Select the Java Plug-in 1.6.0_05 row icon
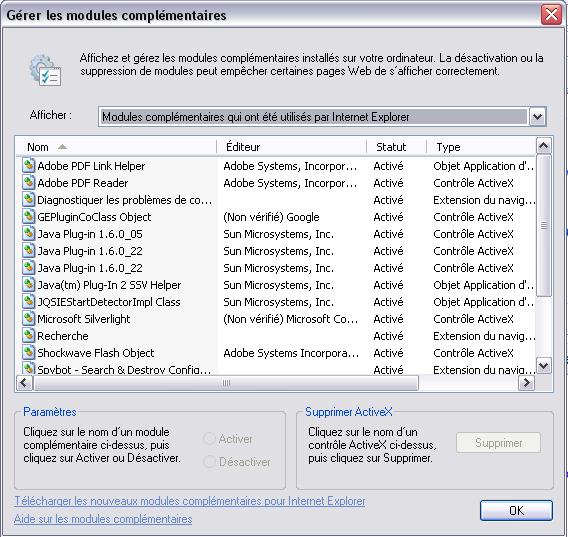This screenshot has width=568, height=537. click(28, 234)
